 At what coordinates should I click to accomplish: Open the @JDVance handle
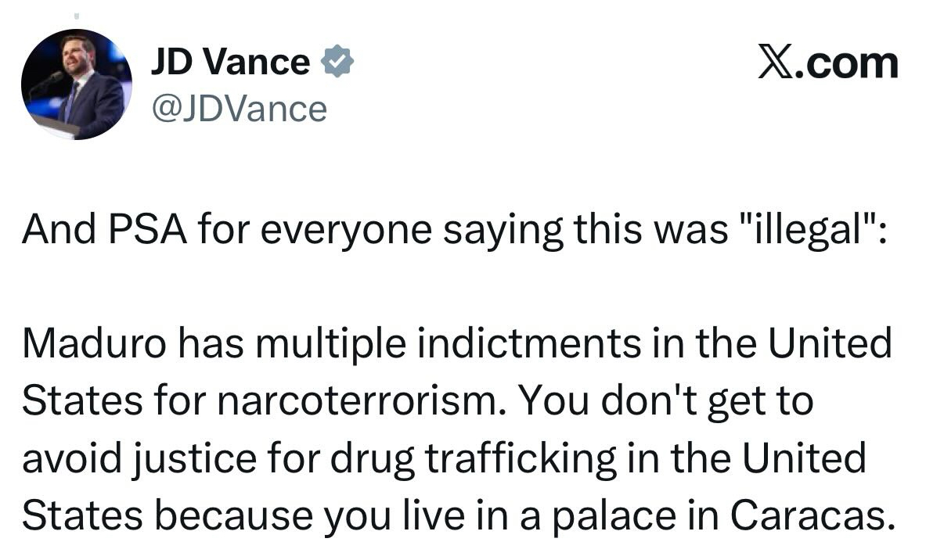238,108
